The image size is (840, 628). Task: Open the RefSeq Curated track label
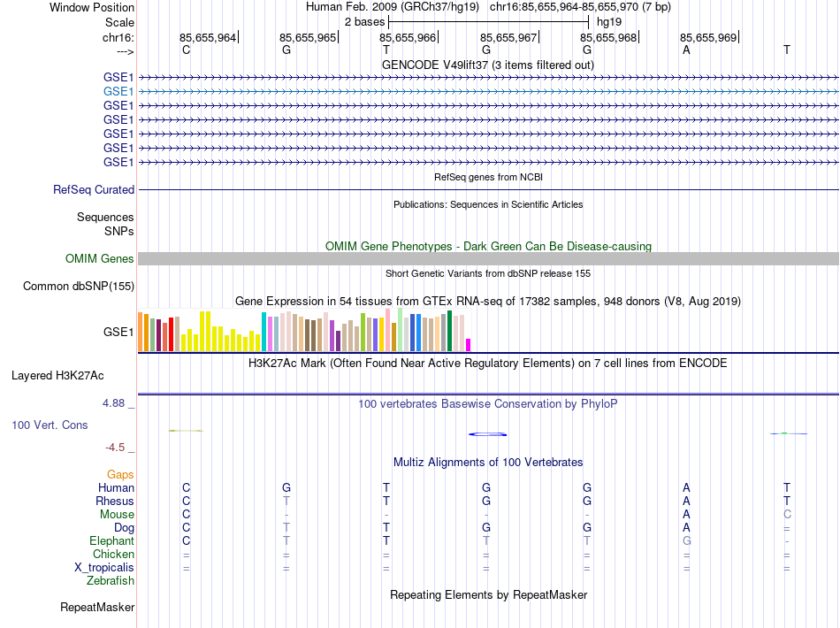pyautogui.click(x=94, y=189)
